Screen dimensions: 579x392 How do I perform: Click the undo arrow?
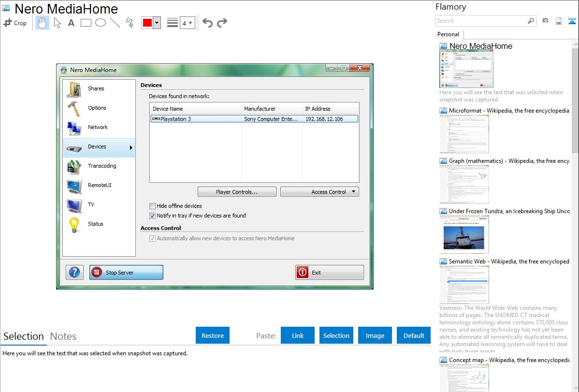coord(207,23)
